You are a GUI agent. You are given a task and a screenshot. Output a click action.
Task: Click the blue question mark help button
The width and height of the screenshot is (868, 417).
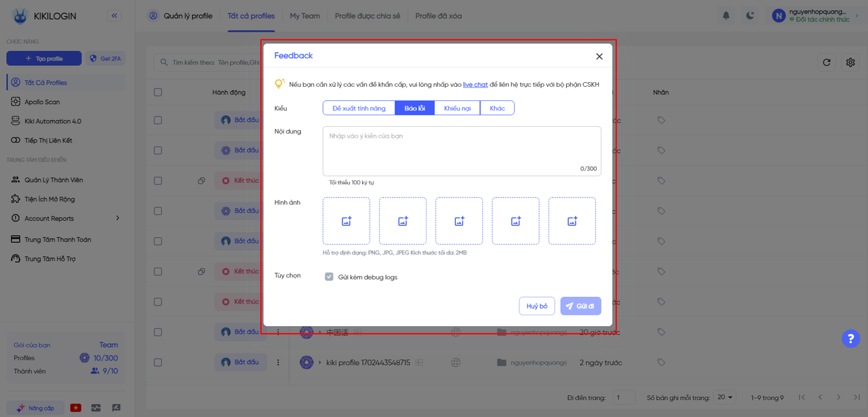pos(850,338)
